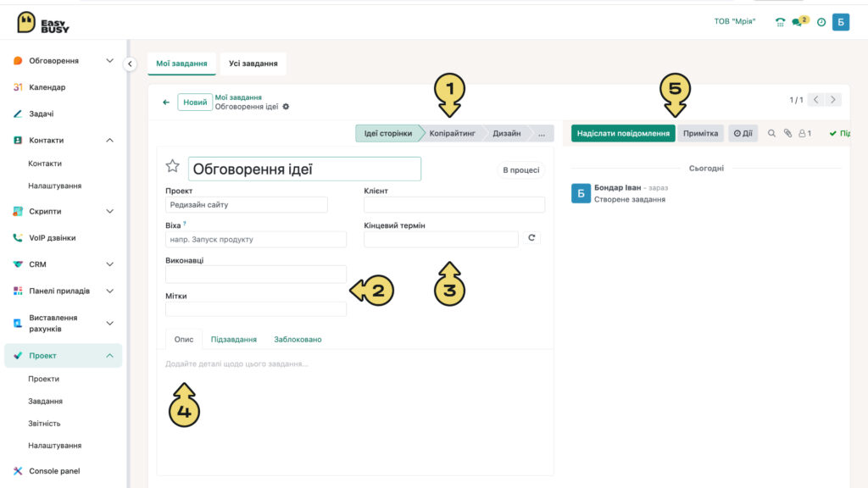Image resolution: width=868 pixels, height=488 pixels.
Task: Open the VoIP phone icon in header
Action: pos(780,22)
